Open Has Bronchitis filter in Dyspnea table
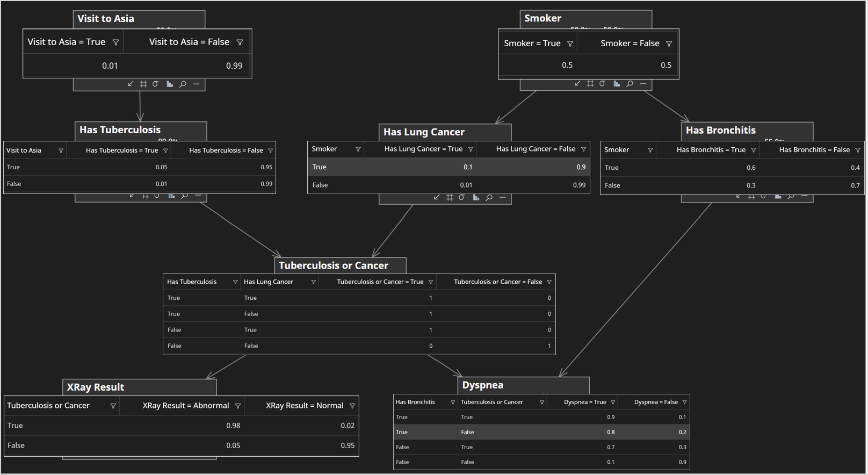Image resolution: width=868 pixels, height=475 pixels. (x=453, y=402)
